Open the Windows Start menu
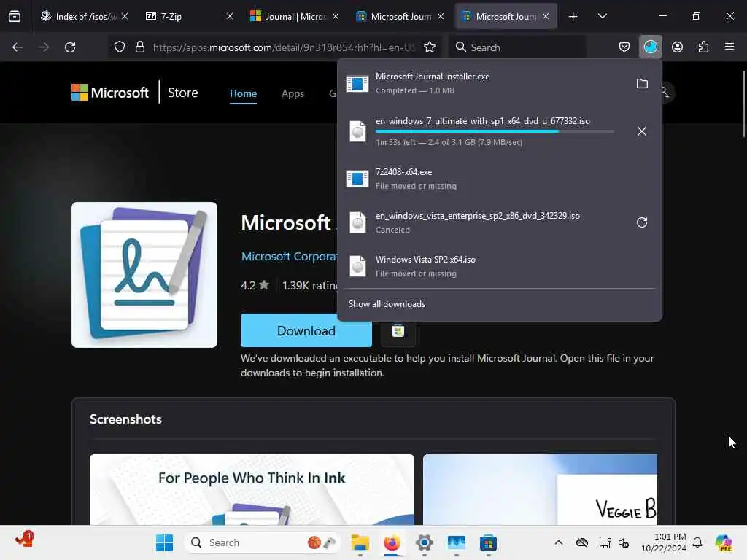The width and height of the screenshot is (747, 560). 165,542
